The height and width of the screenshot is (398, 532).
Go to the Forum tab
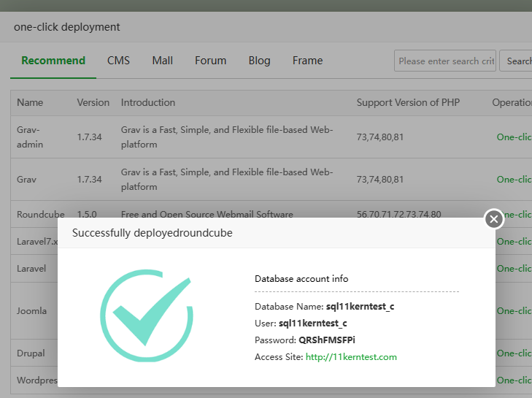(210, 61)
